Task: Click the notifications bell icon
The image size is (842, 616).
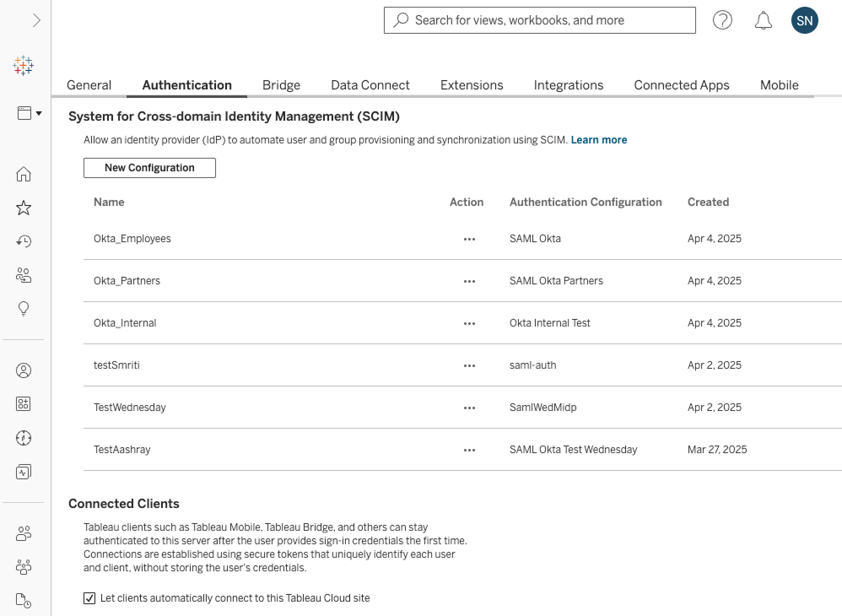Action: 763,20
